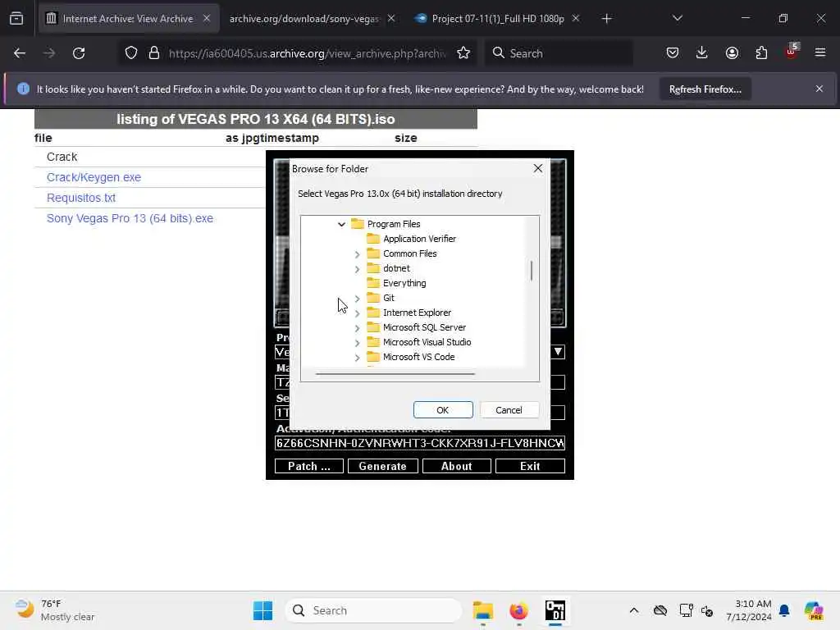840x630 pixels.
Task: Select the dotnet folder
Action: click(396, 268)
